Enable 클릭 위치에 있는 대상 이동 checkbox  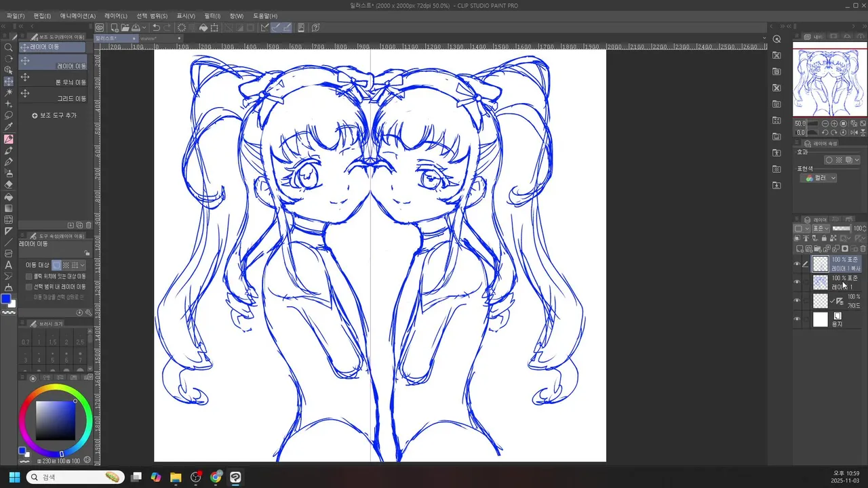click(28, 277)
